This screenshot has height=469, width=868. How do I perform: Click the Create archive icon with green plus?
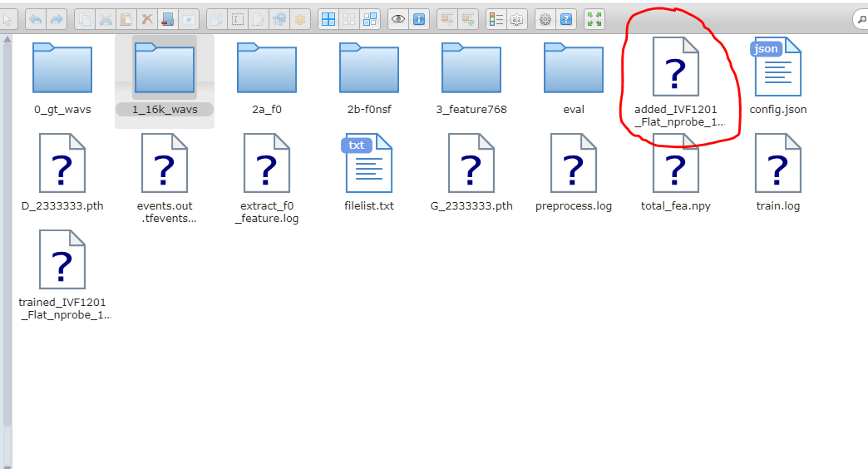tap(468, 19)
